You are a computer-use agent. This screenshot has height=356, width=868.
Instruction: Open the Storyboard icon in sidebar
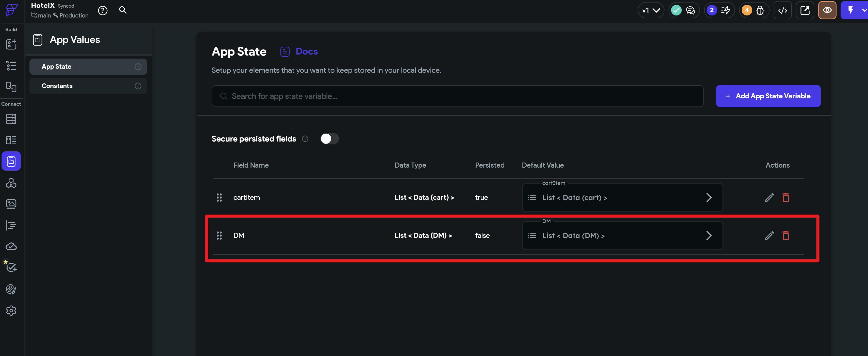coord(11,87)
